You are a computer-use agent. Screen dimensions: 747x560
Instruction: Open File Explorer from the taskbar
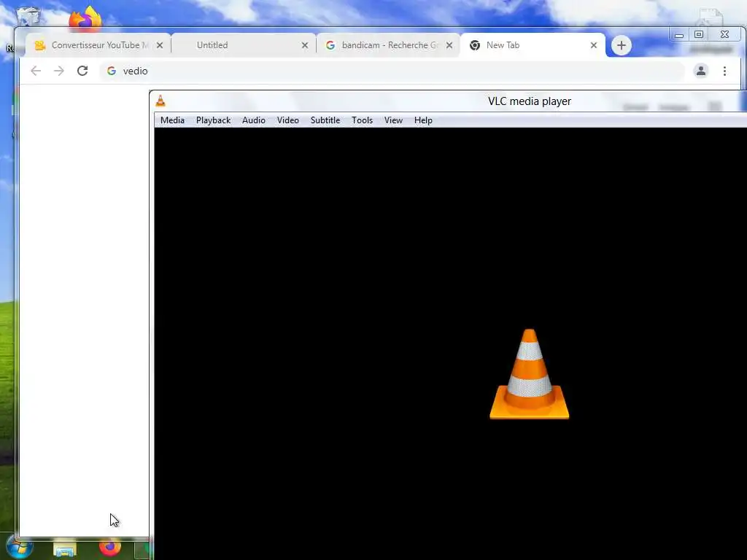65,549
